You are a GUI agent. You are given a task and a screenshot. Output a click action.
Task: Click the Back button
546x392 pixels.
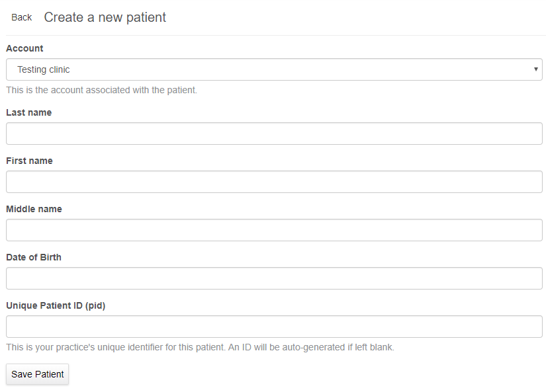(21, 17)
